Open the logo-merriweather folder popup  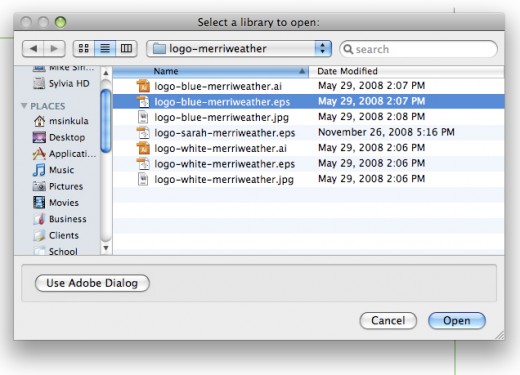(x=239, y=49)
